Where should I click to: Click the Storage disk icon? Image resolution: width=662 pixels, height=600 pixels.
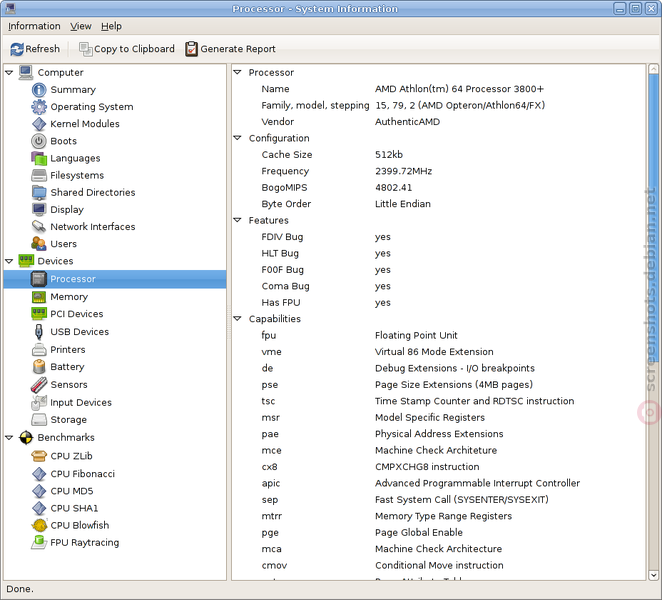[39, 420]
